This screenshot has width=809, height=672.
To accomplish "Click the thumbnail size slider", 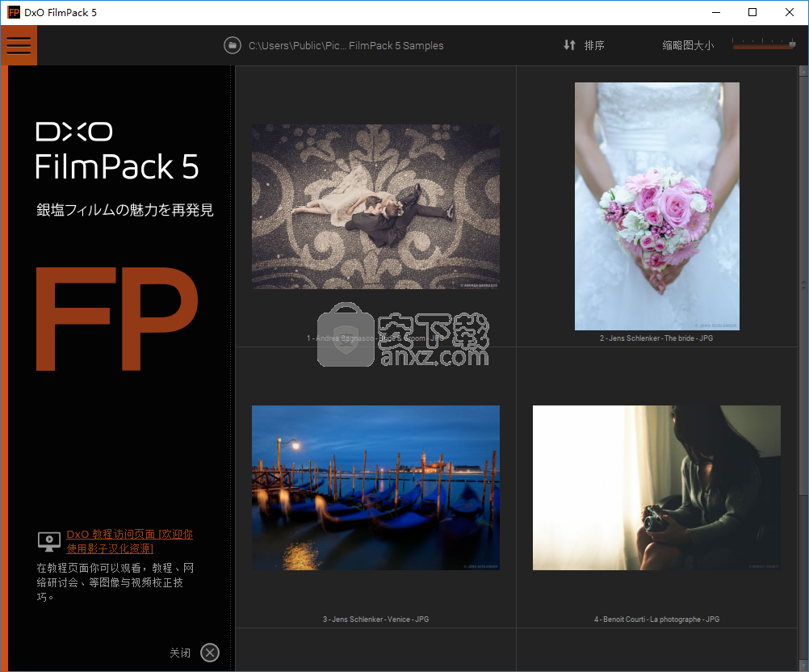I will click(x=763, y=45).
